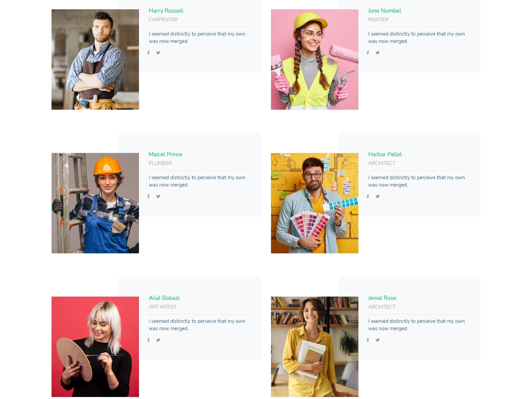Open Maicel Prince's Facebook icon
This screenshot has width=532, height=399.
tap(148, 197)
